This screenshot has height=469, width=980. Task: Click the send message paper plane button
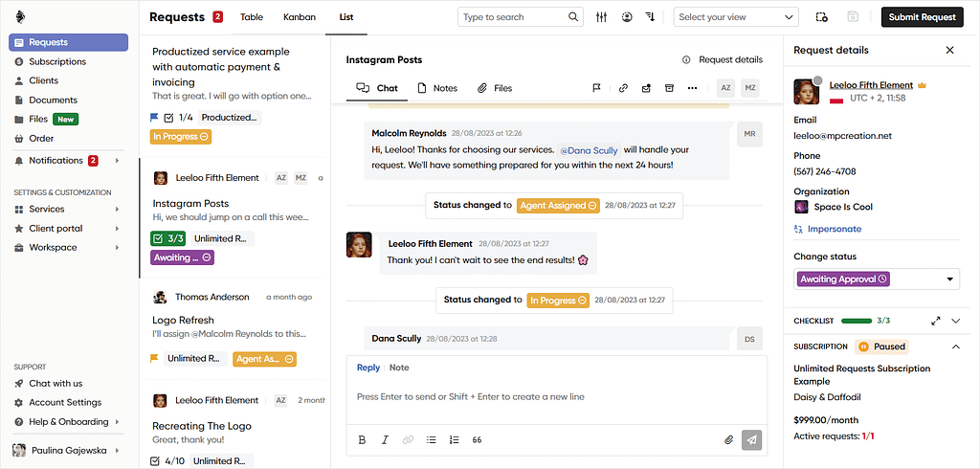[752, 439]
